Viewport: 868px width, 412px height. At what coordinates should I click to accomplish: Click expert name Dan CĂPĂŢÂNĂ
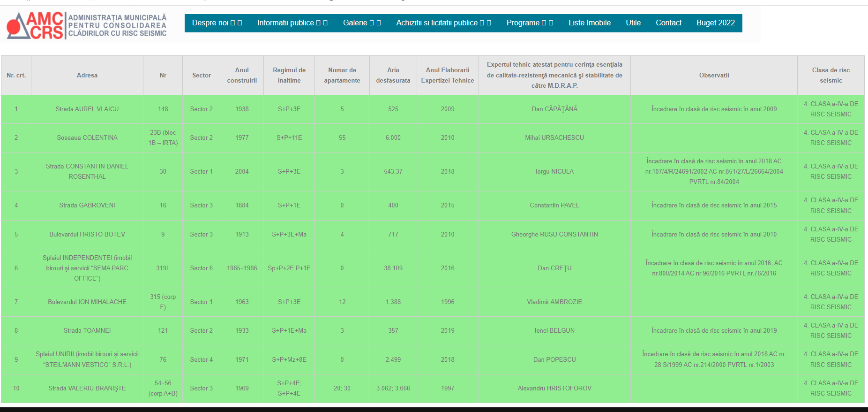click(x=554, y=109)
